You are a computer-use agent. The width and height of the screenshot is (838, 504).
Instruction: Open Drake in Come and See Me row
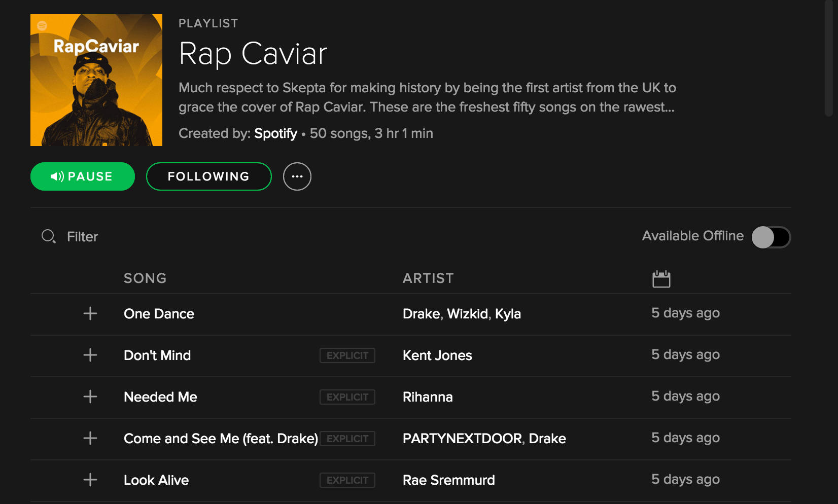click(x=547, y=439)
